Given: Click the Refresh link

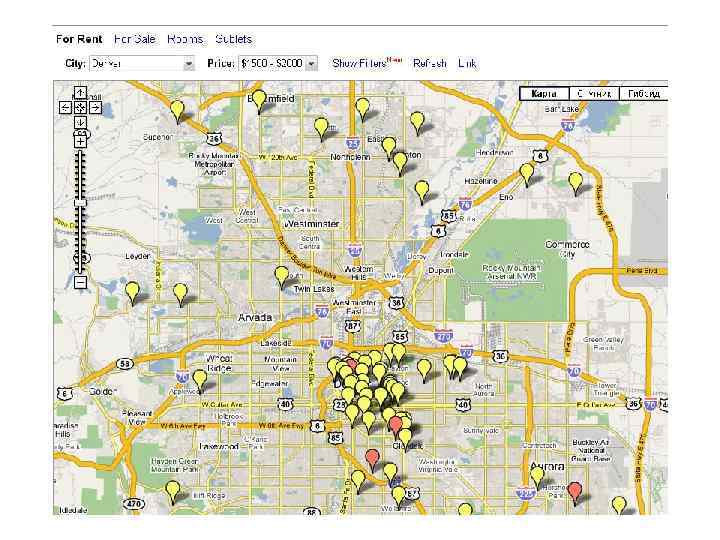Looking at the screenshot, I should pos(430,63).
